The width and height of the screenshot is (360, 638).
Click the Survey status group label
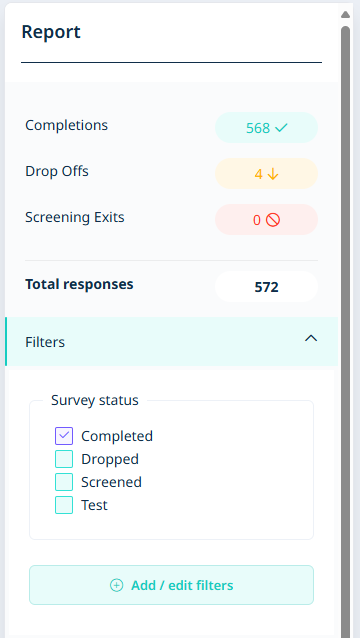coord(95,400)
